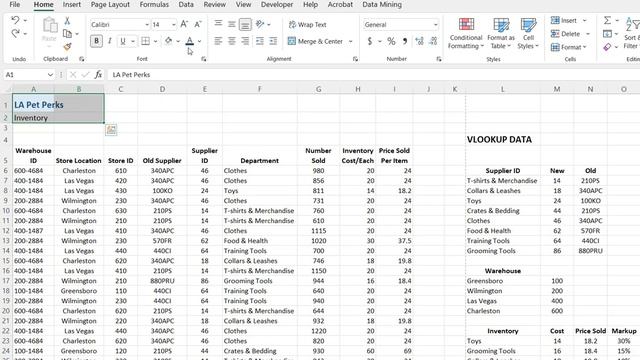Apply the Font Color A
This screenshot has height=360, width=640.
(x=189, y=41)
